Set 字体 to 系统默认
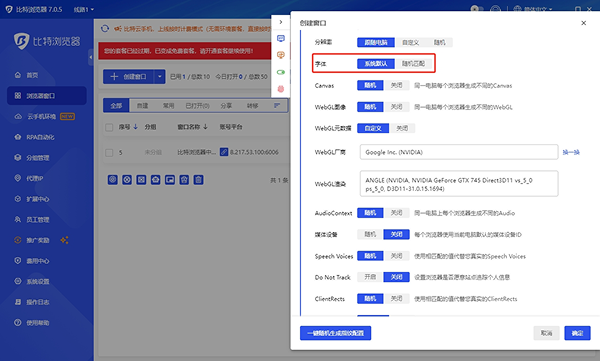Screen dimensions: 600x361 (376, 64)
